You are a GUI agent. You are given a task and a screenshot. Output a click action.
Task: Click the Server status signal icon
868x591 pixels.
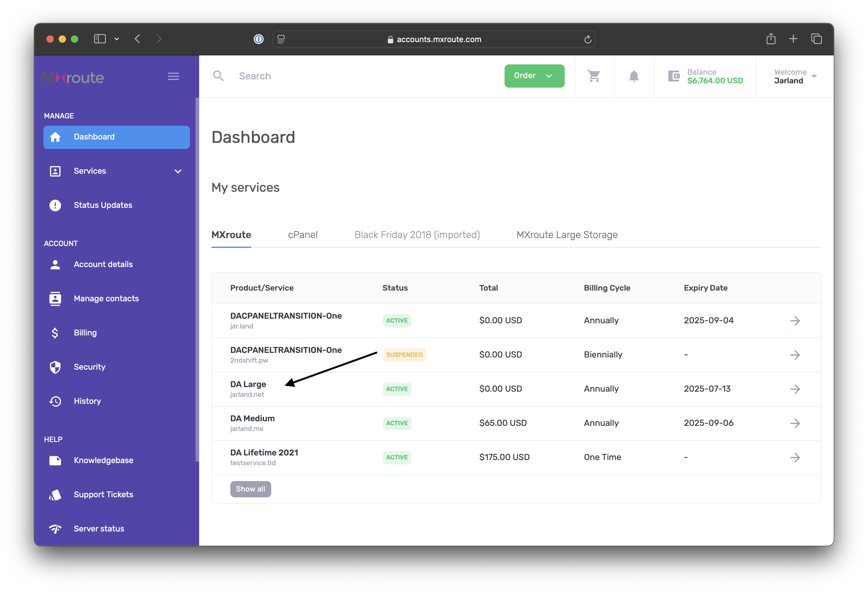tap(55, 529)
